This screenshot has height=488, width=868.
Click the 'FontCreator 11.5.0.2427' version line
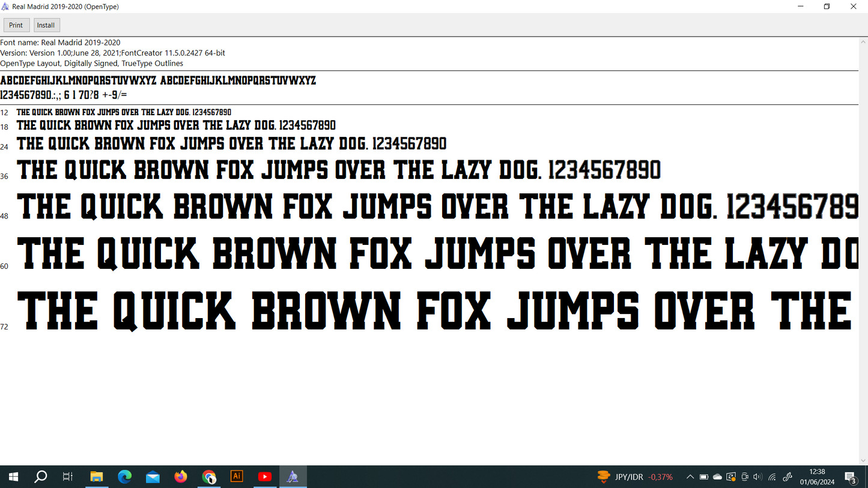pyautogui.click(x=112, y=53)
